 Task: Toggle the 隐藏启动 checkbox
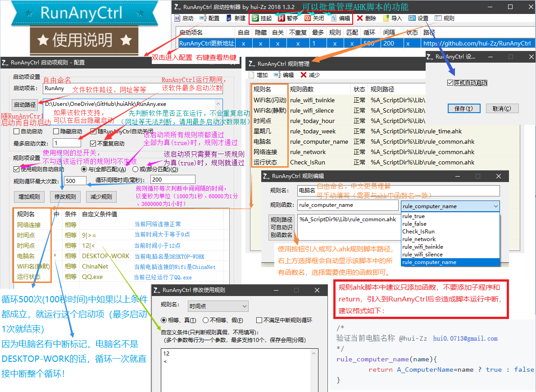click(x=56, y=132)
